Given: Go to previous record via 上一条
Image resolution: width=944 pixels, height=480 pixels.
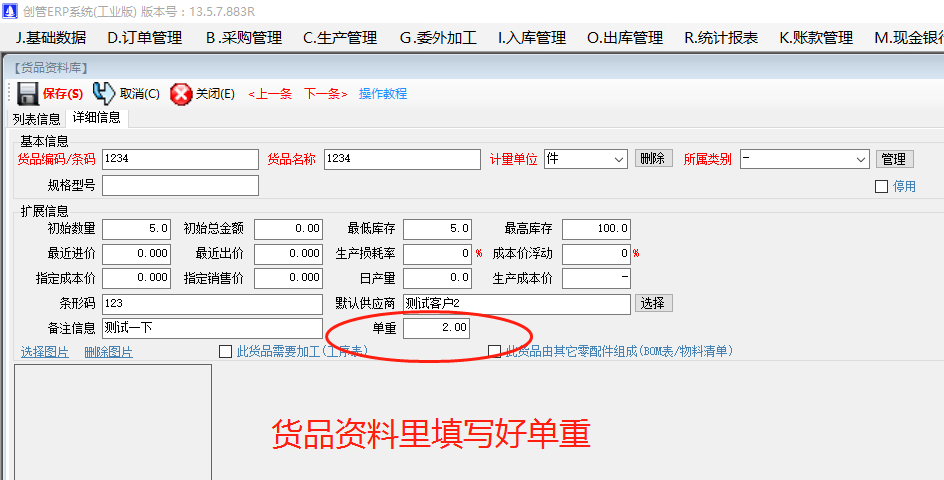Looking at the screenshot, I should 270,94.
